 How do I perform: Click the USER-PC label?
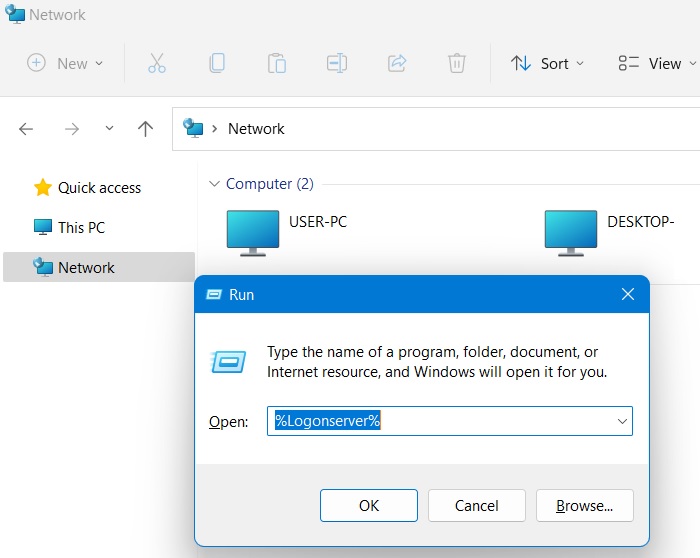click(318, 221)
